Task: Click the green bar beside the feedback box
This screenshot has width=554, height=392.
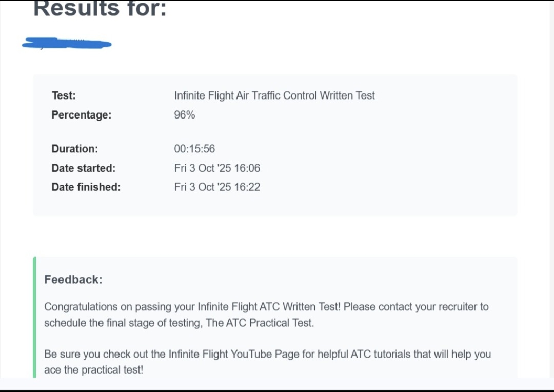Action: [34, 317]
